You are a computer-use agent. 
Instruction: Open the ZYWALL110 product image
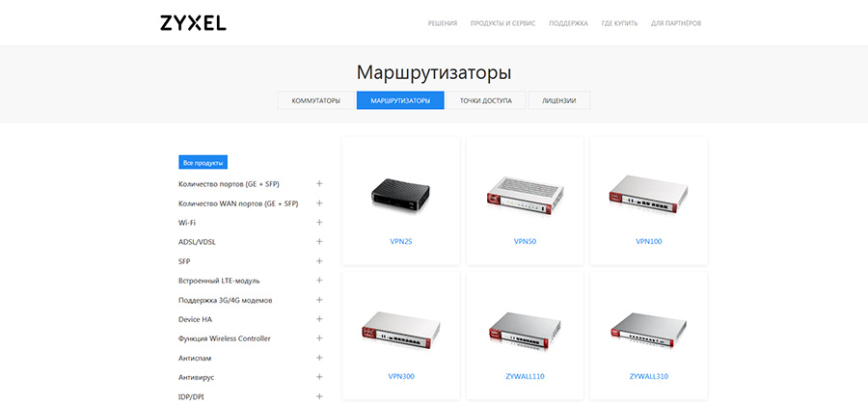click(525, 331)
